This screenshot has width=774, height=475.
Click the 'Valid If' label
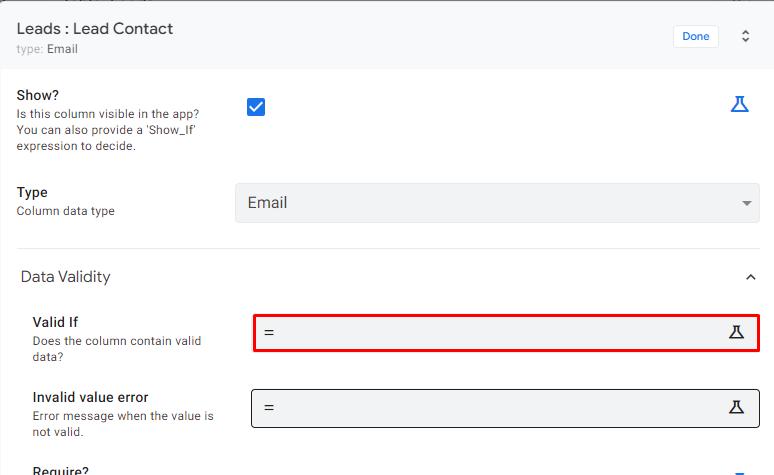point(55,322)
